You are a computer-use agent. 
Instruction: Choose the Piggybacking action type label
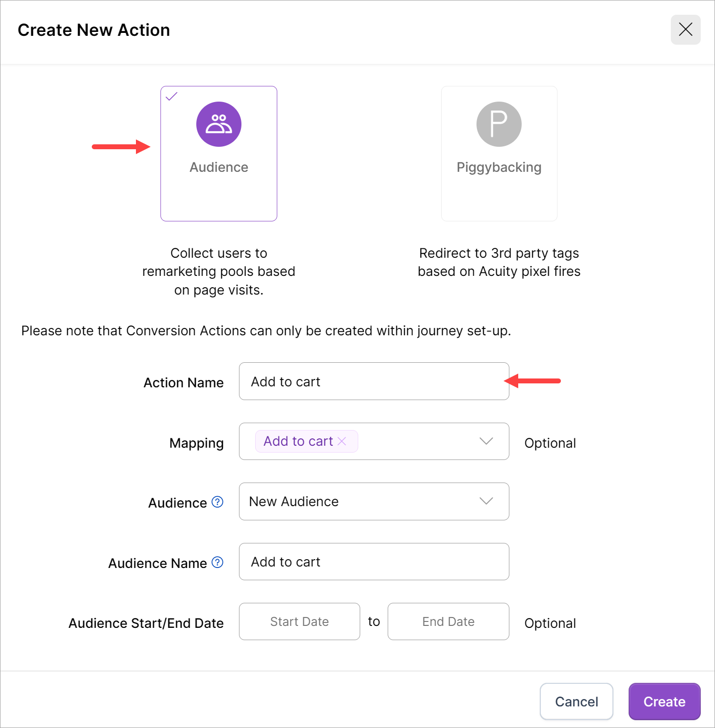point(499,167)
